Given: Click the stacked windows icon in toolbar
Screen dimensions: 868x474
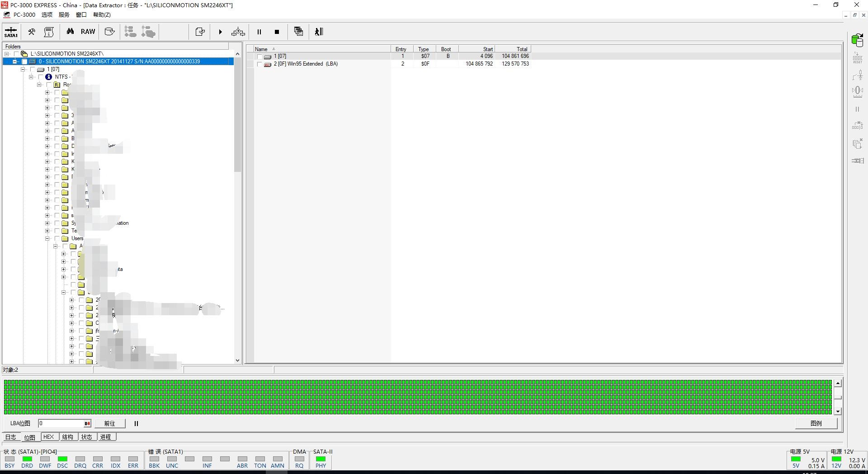Looking at the screenshot, I should (298, 31).
